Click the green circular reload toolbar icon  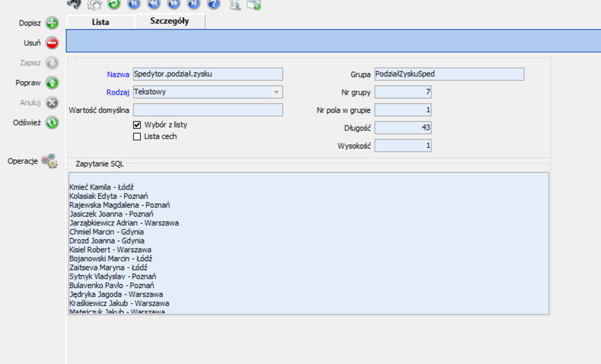(x=114, y=4)
